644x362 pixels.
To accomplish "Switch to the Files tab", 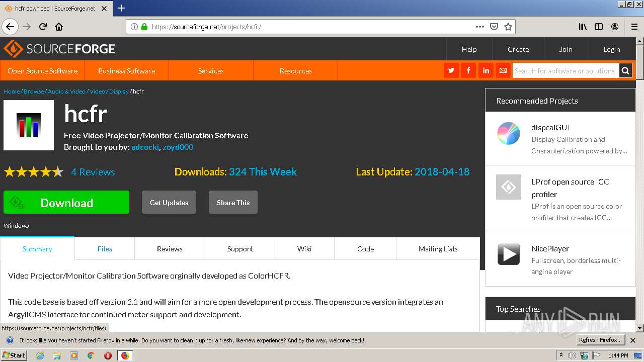I will 105,249.
